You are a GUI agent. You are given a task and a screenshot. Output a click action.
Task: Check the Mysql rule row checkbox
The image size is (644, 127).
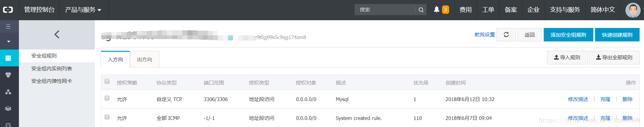[x=107, y=98]
